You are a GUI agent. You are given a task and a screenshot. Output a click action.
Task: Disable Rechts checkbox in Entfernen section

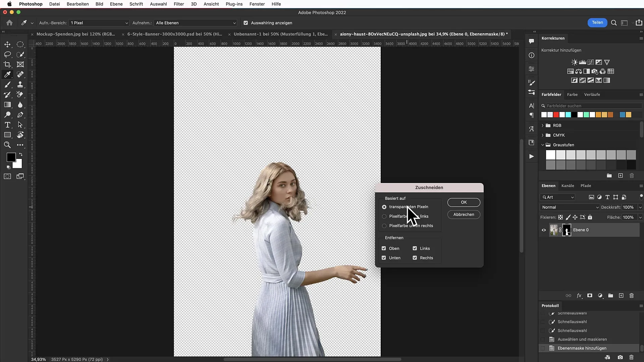click(415, 258)
